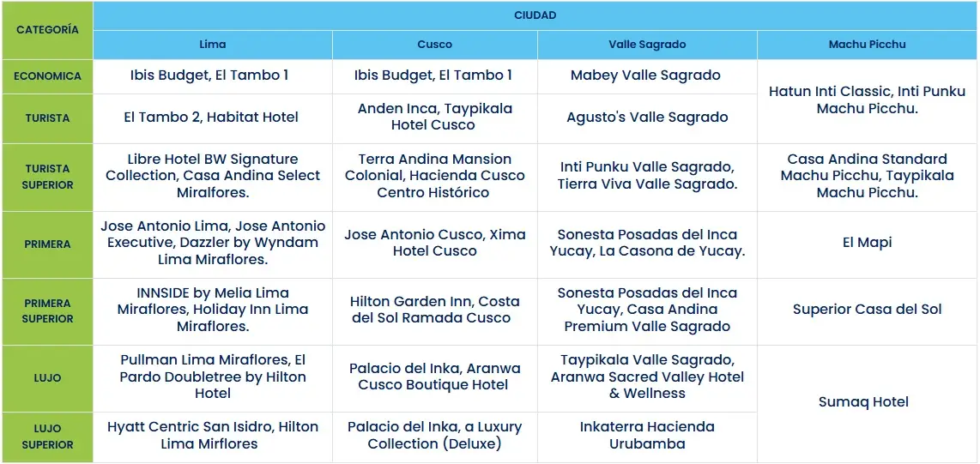Click the Superior Casa del Sol cell
980x464 pixels.
tap(867, 310)
